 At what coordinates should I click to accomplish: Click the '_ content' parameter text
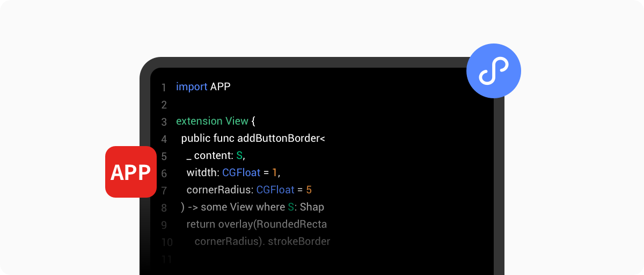pyautogui.click(x=208, y=155)
